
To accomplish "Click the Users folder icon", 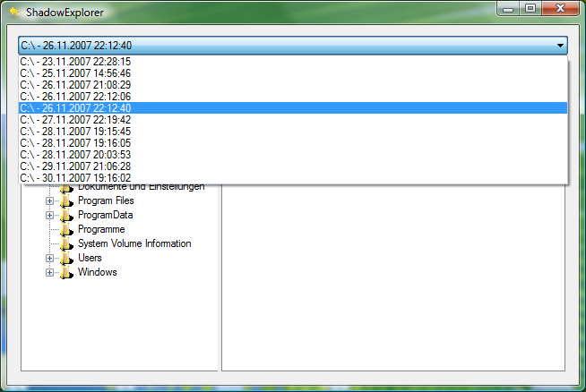I will pyautogui.click(x=66, y=258).
